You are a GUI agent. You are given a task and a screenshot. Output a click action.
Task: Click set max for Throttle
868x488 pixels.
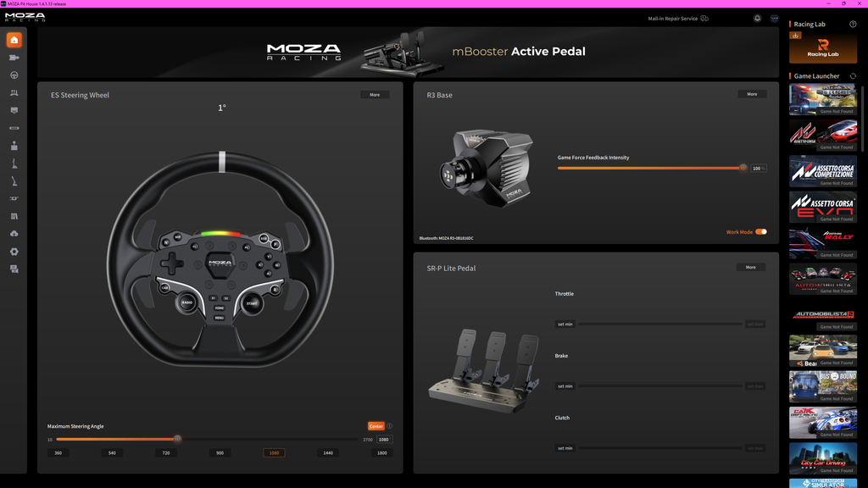tap(755, 324)
